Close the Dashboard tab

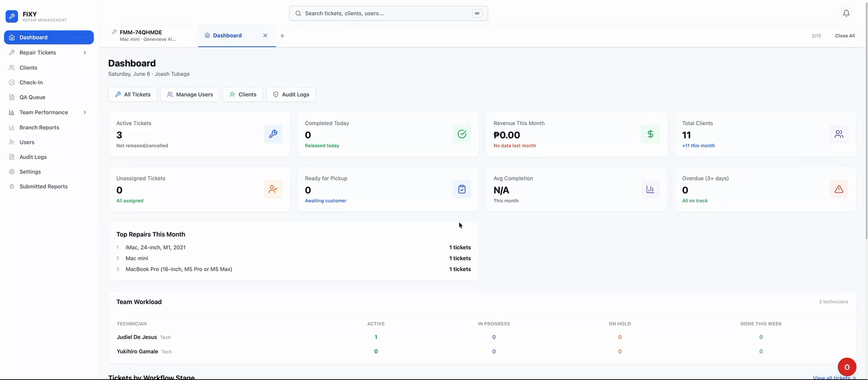(265, 35)
